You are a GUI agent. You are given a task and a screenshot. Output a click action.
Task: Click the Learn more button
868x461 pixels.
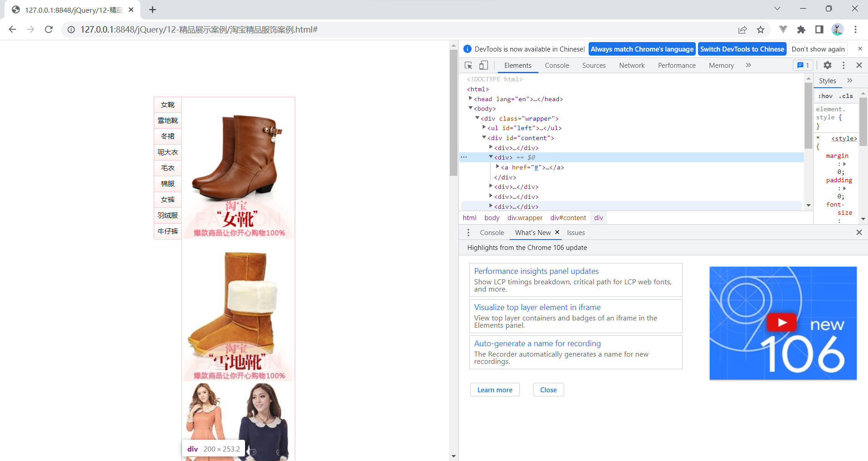(x=495, y=389)
